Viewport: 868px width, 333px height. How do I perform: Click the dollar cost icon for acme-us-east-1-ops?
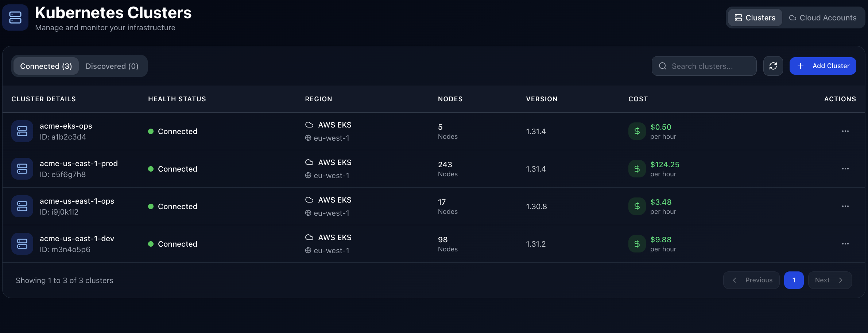(x=637, y=206)
